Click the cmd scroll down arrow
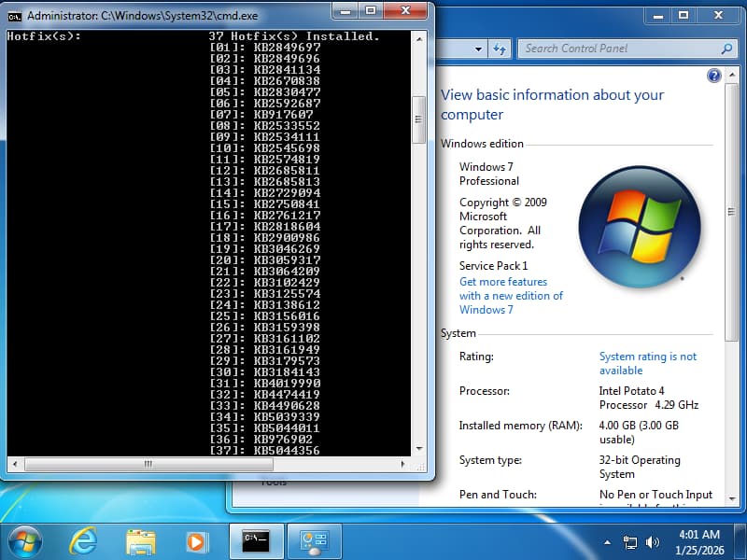The width and height of the screenshot is (747, 560). click(x=418, y=448)
